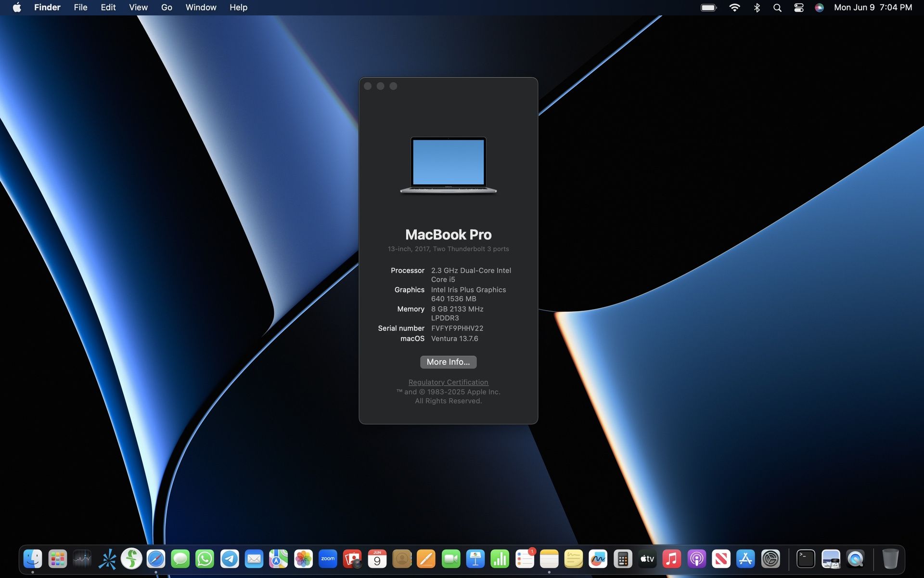Click the Ventura 13.7.6 version text

tap(454, 339)
